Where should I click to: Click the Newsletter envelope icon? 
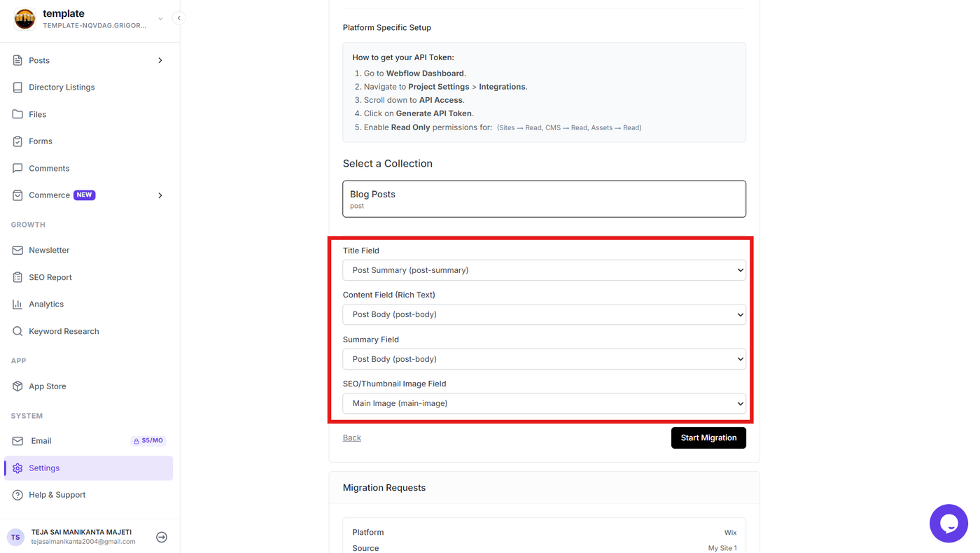click(x=17, y=250)
